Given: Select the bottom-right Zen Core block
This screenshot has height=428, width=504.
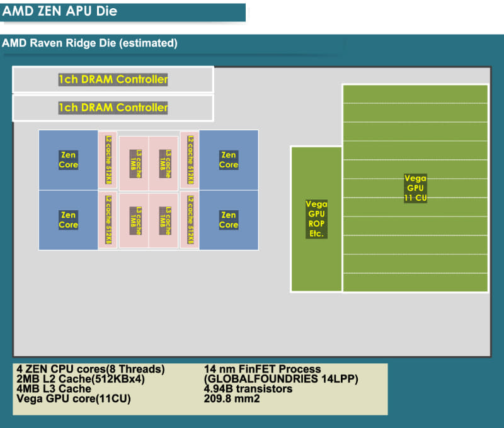Looking at the screenshot, I should (x=229, y=220).
